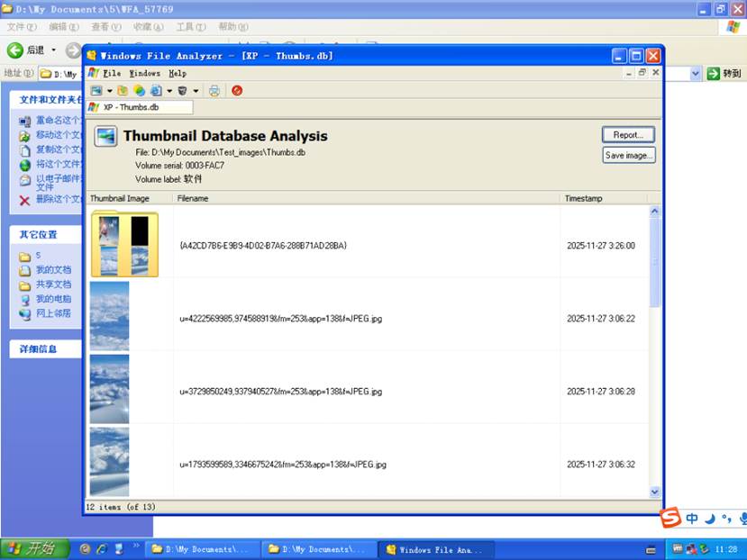Select thumbnail of u=3729850249 JPEG row
The image size is (747, 560).
coord(109,389)
